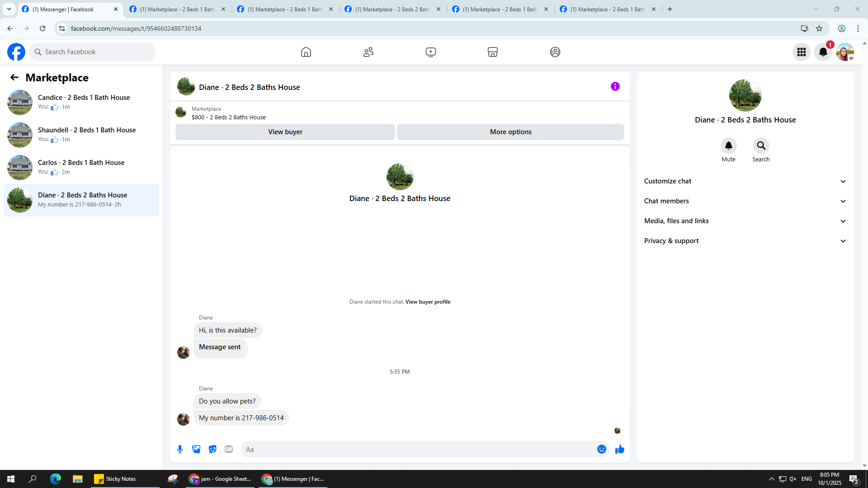This screenshot has height=488, width=868.
Task: Choose a sticker icon
Action: click(x=212, y=449)
